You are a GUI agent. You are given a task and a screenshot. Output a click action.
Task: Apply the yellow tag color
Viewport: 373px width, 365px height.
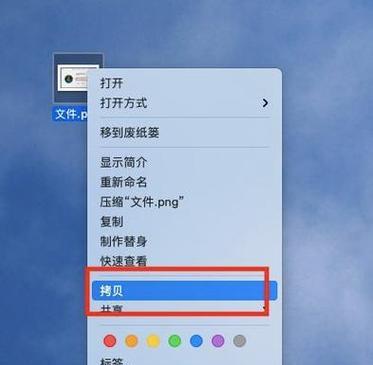point(153,341)
